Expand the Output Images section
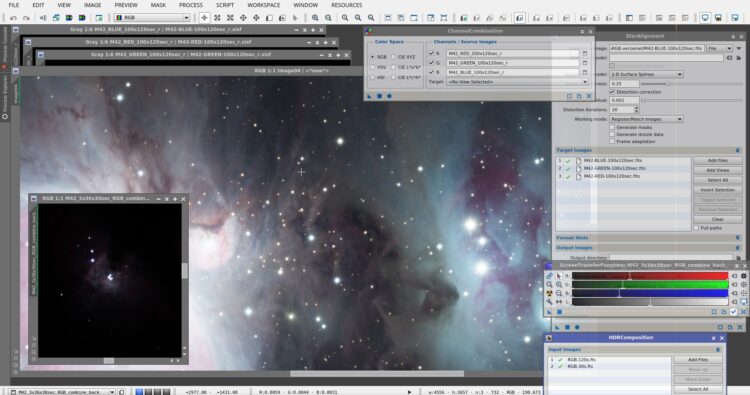Screen dimensions: 750x395 (x=737, y=248)
